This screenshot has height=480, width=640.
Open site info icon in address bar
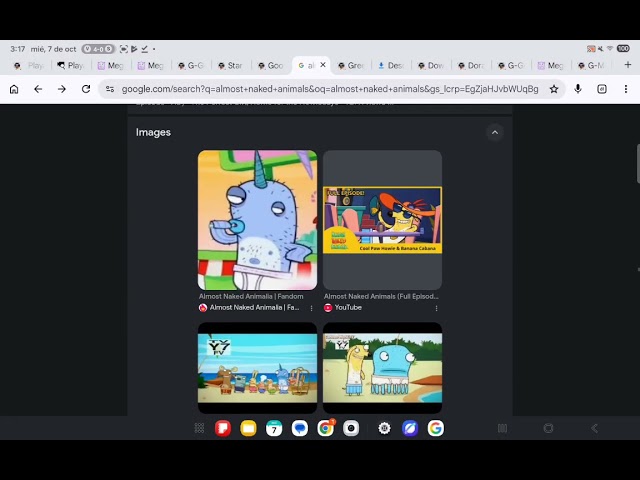[x=110, y=89]
